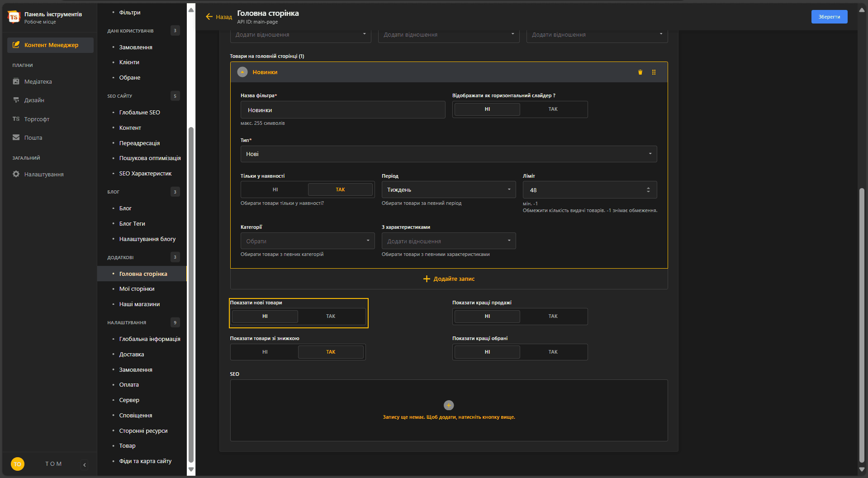Enable ТАК for Показати кращі продажі
Viewport: 868px width, 478px height.
pyautogui.click(x=553, y=317)
